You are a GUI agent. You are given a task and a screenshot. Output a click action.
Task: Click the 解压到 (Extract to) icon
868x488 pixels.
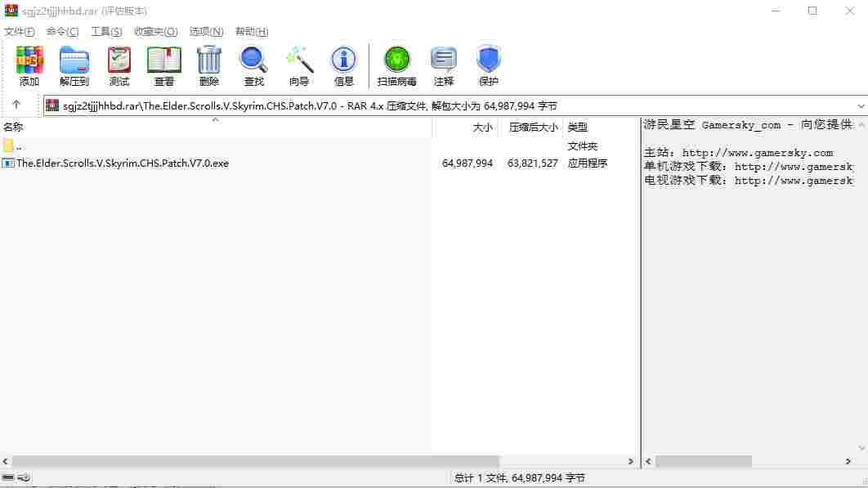[x=74, y=60]
